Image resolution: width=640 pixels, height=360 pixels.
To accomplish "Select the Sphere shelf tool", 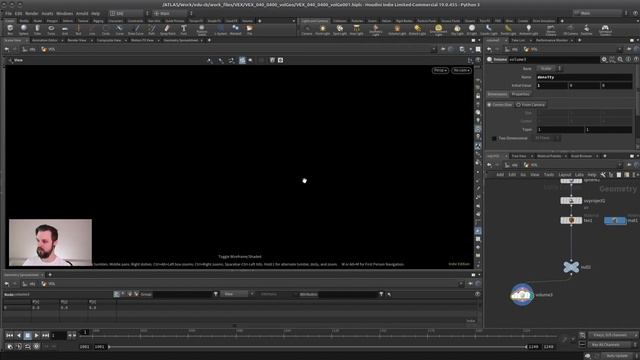I will pyautogui.click(x=24, y=29).
